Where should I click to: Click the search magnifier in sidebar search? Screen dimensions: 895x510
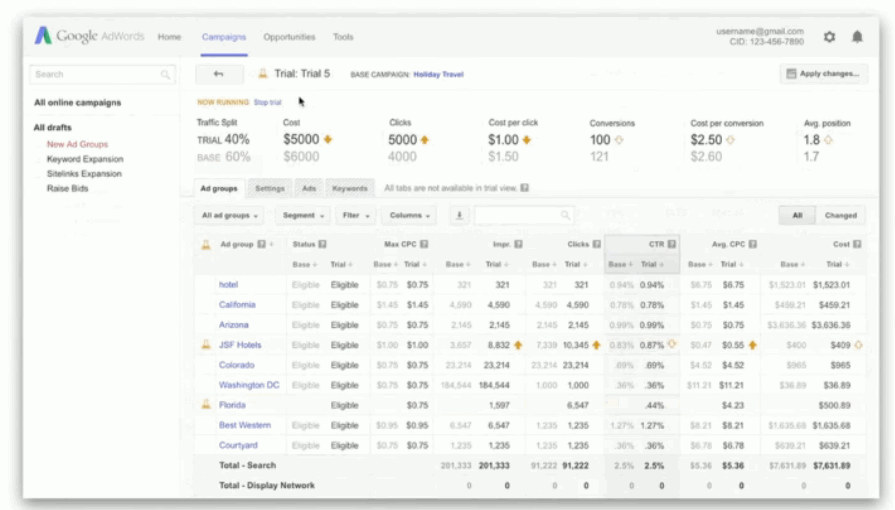pyautogui.click(x=165, y=74)
